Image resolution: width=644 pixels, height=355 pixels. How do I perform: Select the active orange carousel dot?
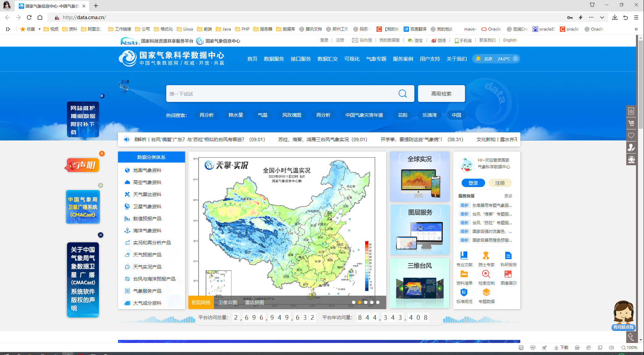click(x=360, y=302)
